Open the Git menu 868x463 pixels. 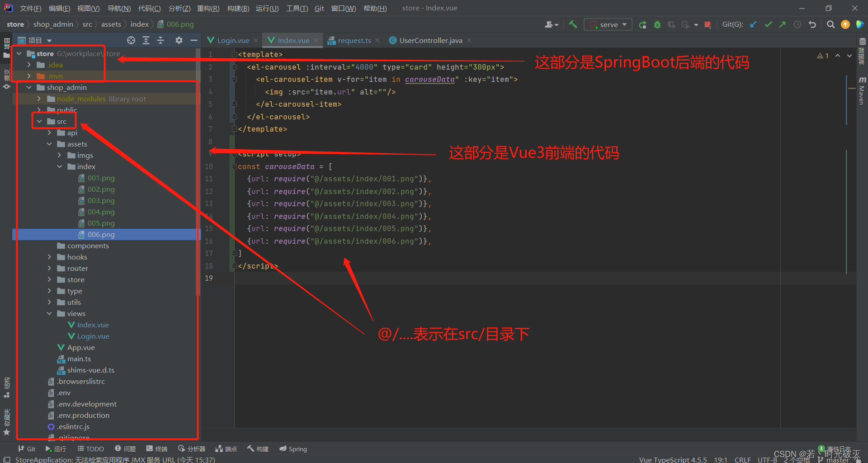(319, 8)
